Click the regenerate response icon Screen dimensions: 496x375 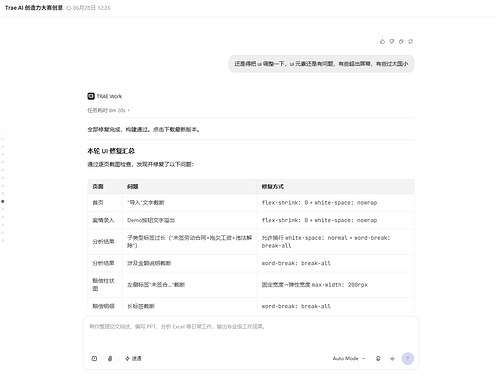[410, 42]
